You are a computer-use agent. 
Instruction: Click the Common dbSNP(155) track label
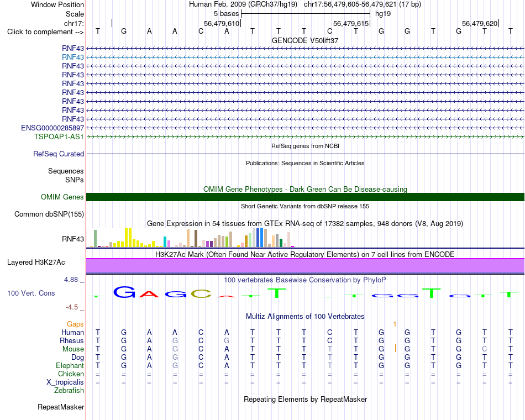click(49, 214)
